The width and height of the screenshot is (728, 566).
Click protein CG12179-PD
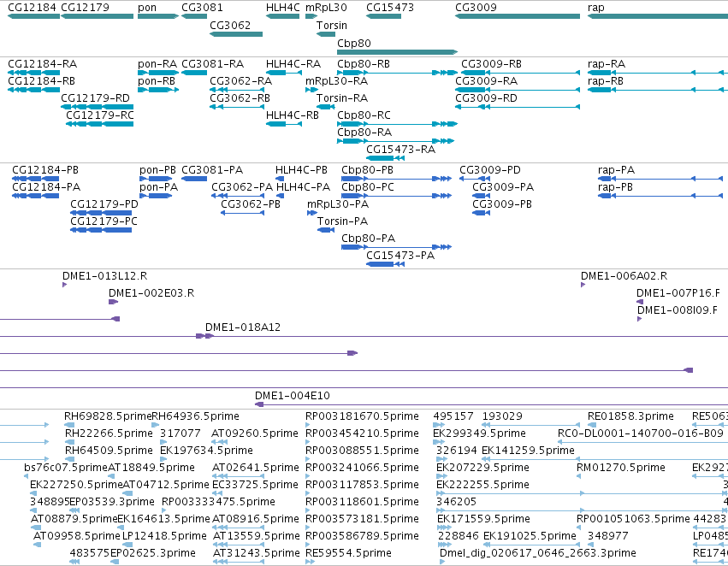[101, 213]
